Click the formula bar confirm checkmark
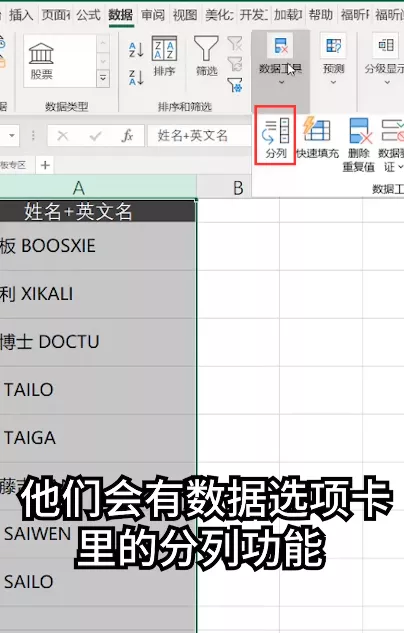404x633 pixels. (x=95, y=136)
